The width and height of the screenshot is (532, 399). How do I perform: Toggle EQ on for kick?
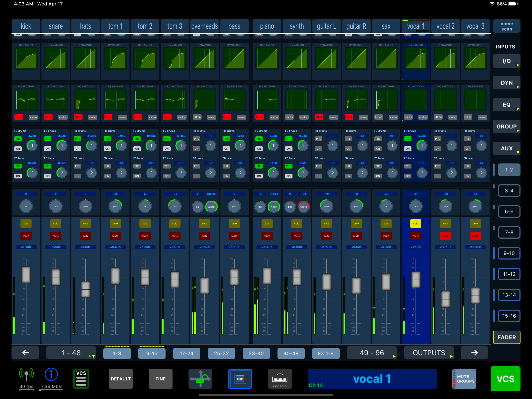point(18,117)
